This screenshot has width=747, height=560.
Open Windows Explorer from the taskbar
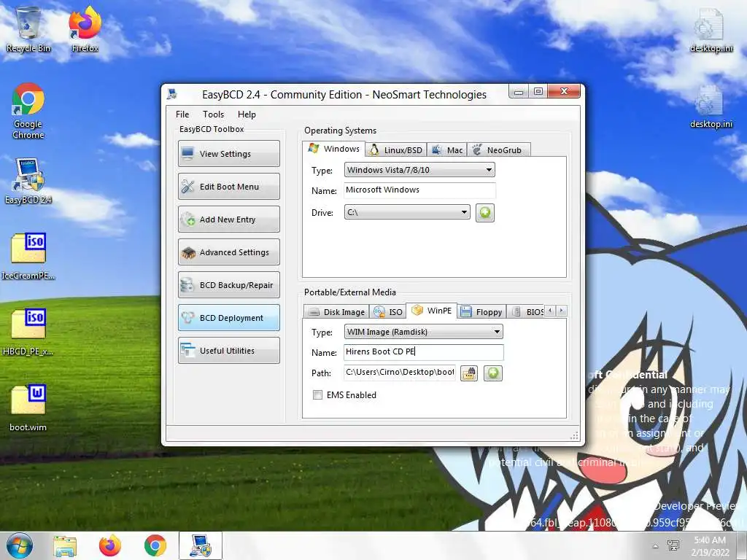point(65,545)
